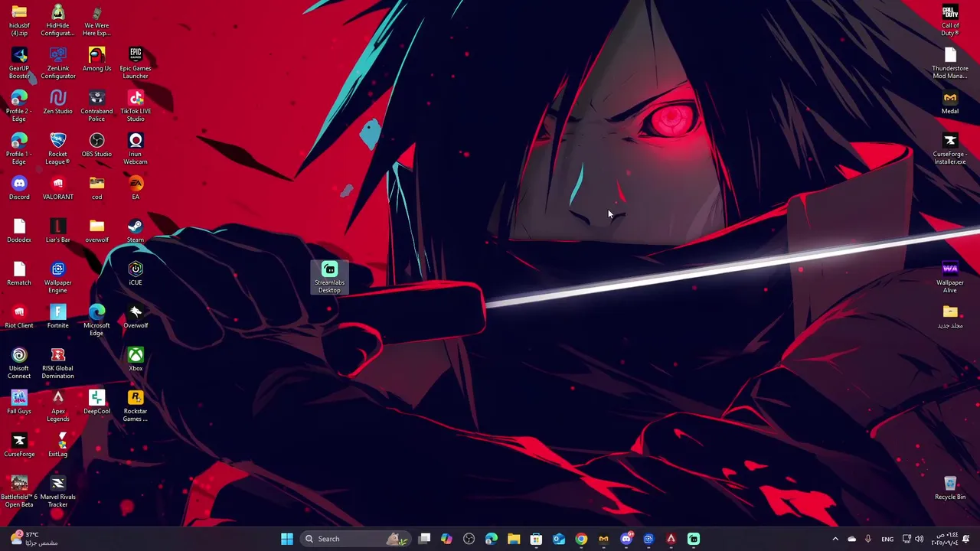The height and width of the screenshot is (551, 980).
Task: Select the CurseForge desktop shortcut
Action: tap(19, 445)
